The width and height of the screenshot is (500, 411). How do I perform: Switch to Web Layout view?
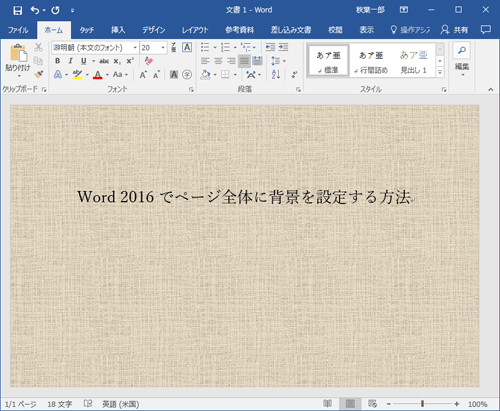[x=372, y=404]
